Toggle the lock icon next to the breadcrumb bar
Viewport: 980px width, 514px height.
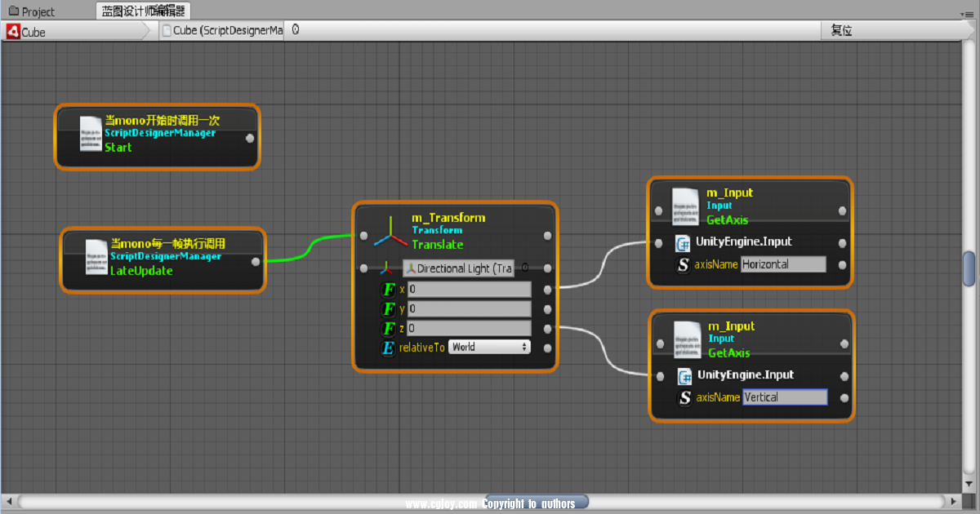pyautogui.click(x=294, y=30)
